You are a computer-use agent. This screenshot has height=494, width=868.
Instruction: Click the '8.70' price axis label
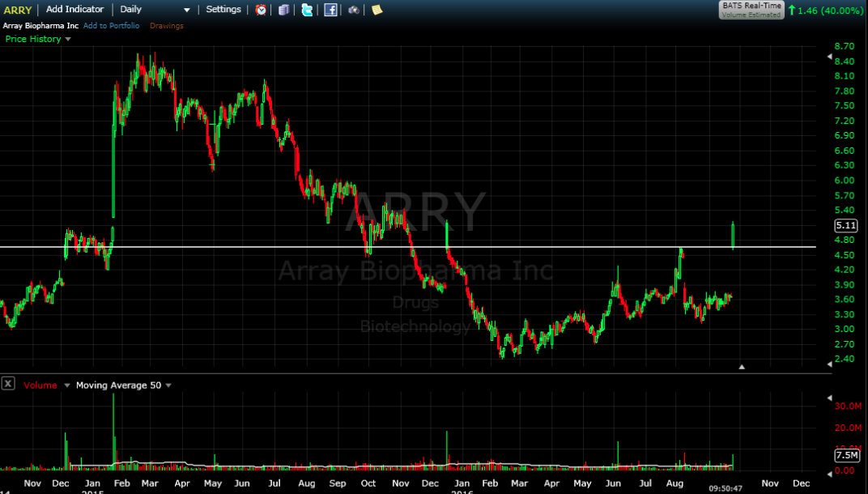(845, 47)
